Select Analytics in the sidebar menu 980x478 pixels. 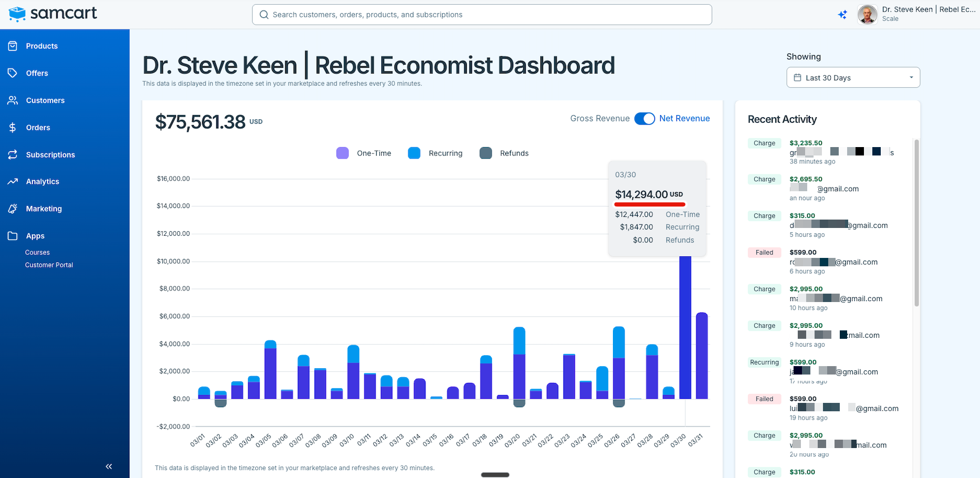click(x=43, y=182)
